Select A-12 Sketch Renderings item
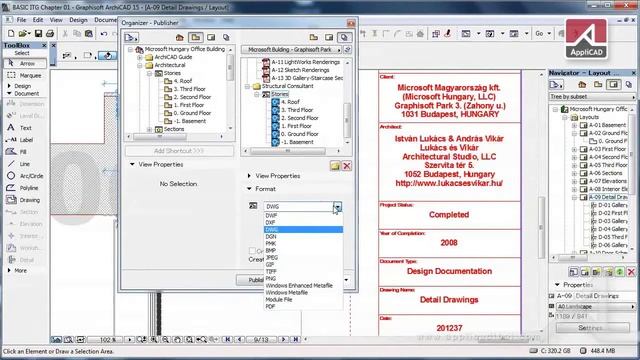This screenshot has height=360, width=640. 300,70
